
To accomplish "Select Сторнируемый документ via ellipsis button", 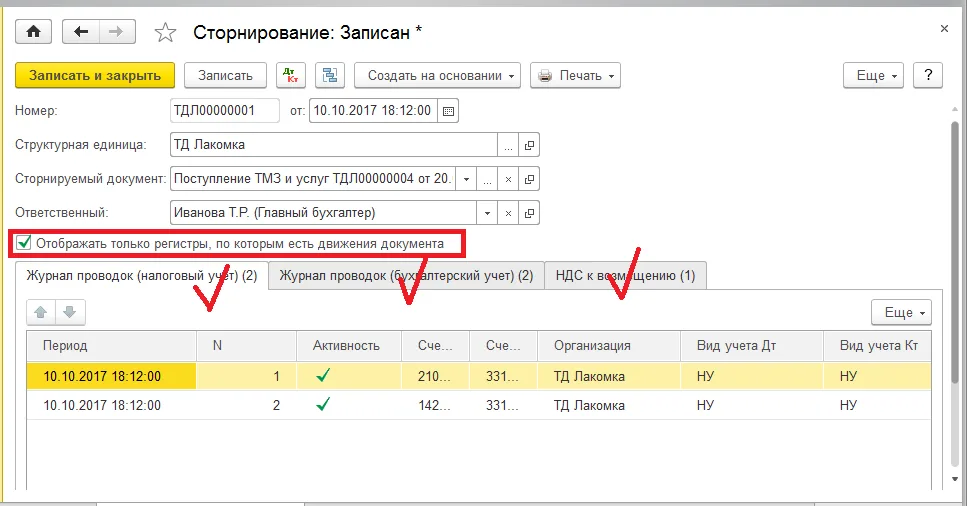I will [487, 180].
